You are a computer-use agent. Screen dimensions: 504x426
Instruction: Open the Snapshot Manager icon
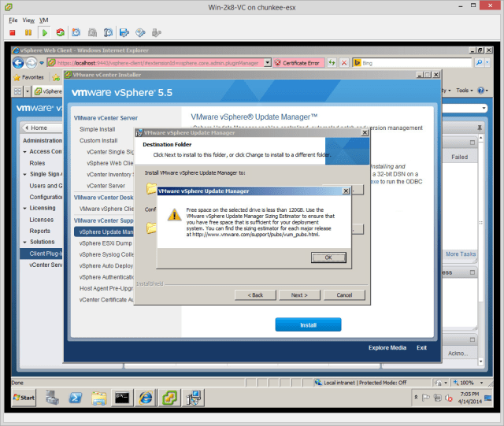pyautogui.click(x=108, y=32)
